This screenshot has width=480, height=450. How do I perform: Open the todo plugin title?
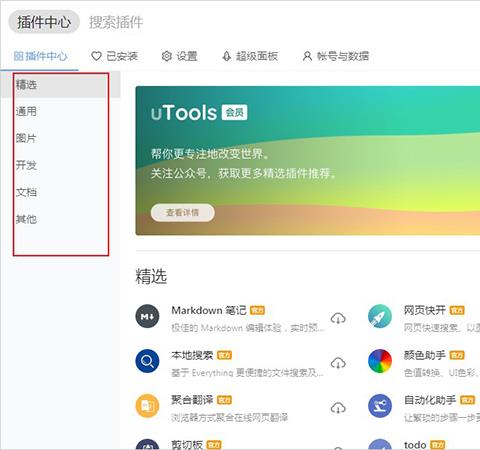point(415,445)
